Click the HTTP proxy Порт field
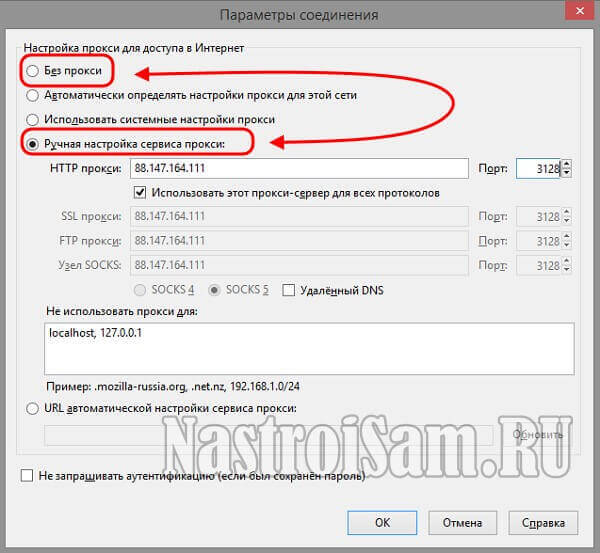Viewport: 600px width, 553px height. click(x=538, y=169)
